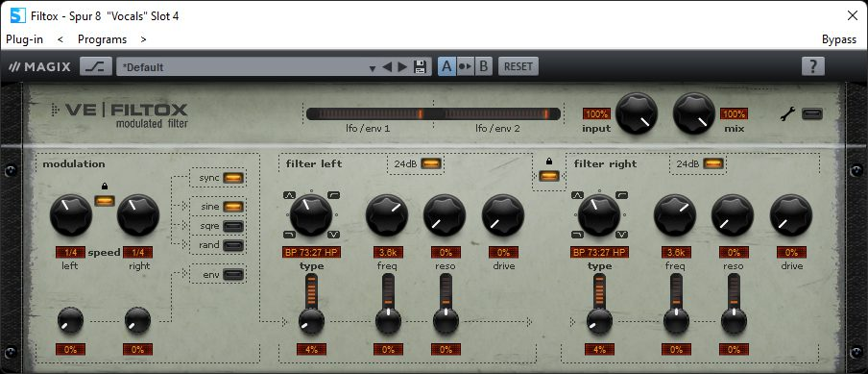Viewport: 868px width, 374px height.
Task: Go to next program with > arrow
Action: click(x=143, y=39)
